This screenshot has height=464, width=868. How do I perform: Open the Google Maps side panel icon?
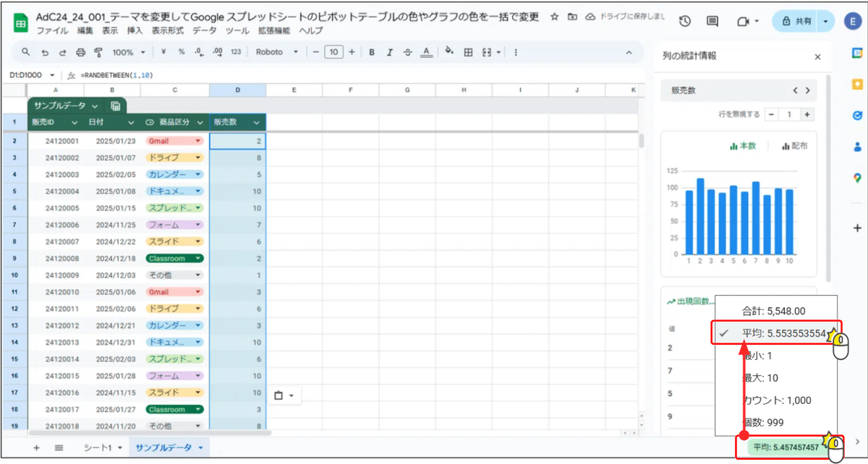857,178
